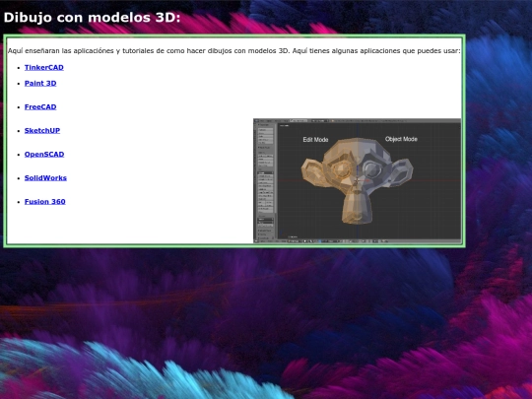Viewport: 532px width, 399px height.
Task: Open the TinkerCAD link
Action: click(x=44, y=68)
